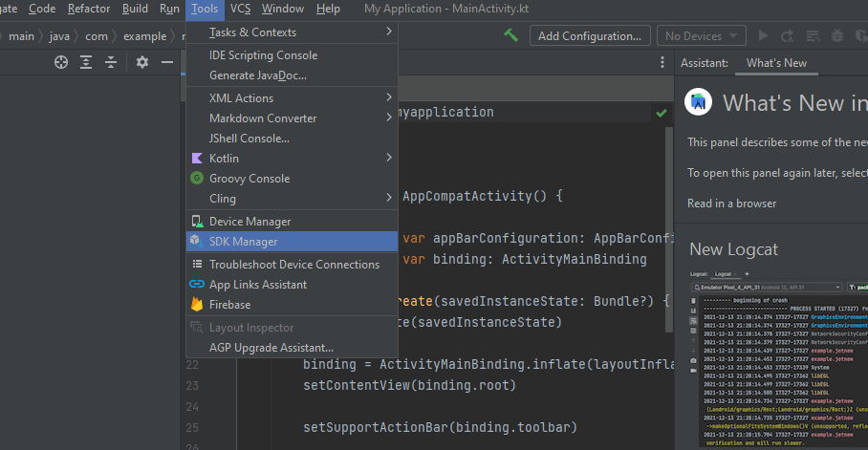This screenshot has height=450, width=868.
Task: Expand Cling submenu arrow
Action: coord(389,198)
